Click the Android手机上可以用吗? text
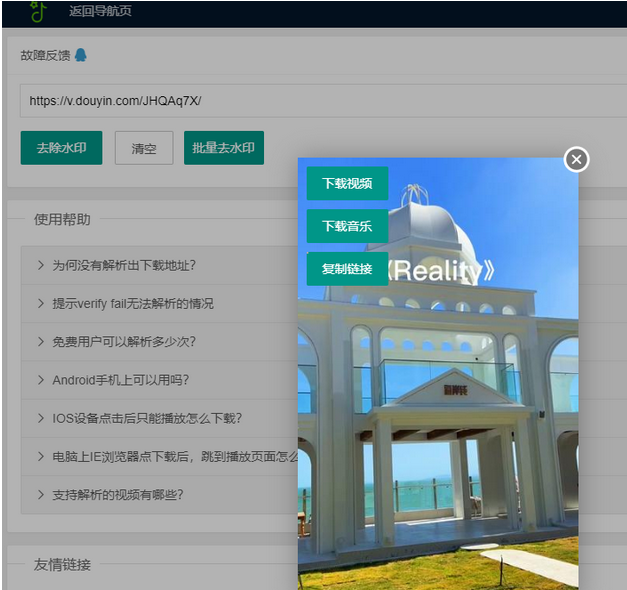Image resolution: width=627 pixels, height=590 pixels. pos(120,380)
